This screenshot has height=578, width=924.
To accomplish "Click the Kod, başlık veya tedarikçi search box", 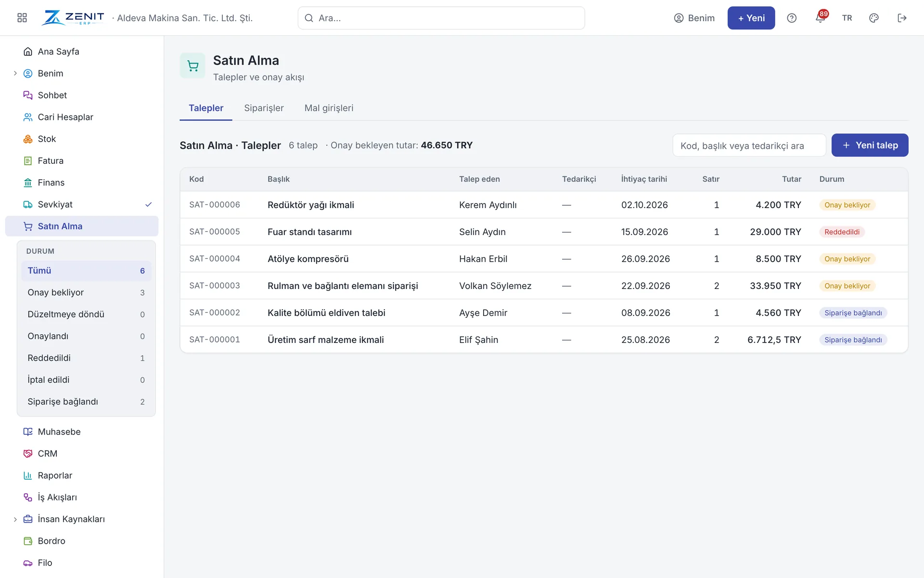I will click(749, 145).
